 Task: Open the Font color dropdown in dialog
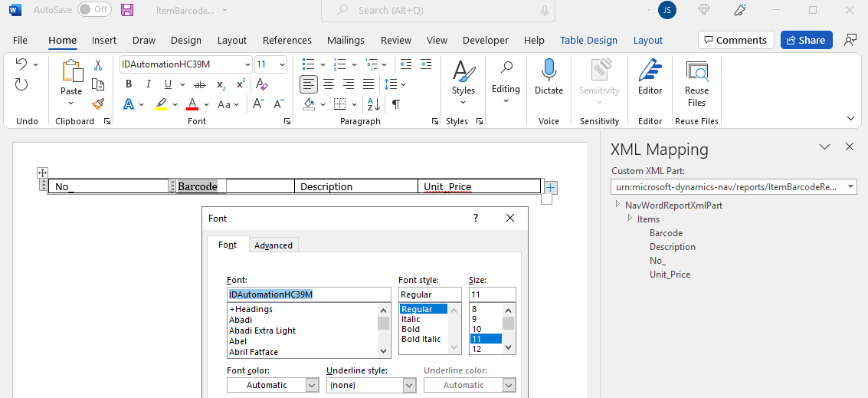click(312, 385)
